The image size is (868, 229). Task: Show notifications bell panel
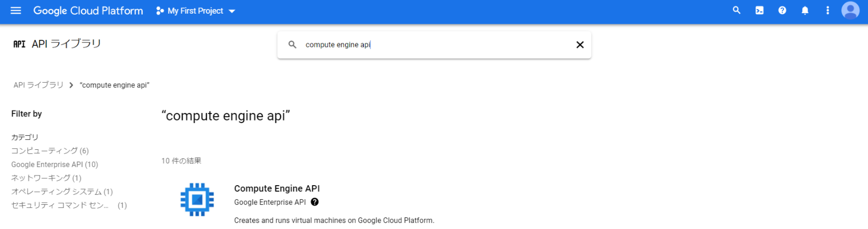tap(804, 11)
